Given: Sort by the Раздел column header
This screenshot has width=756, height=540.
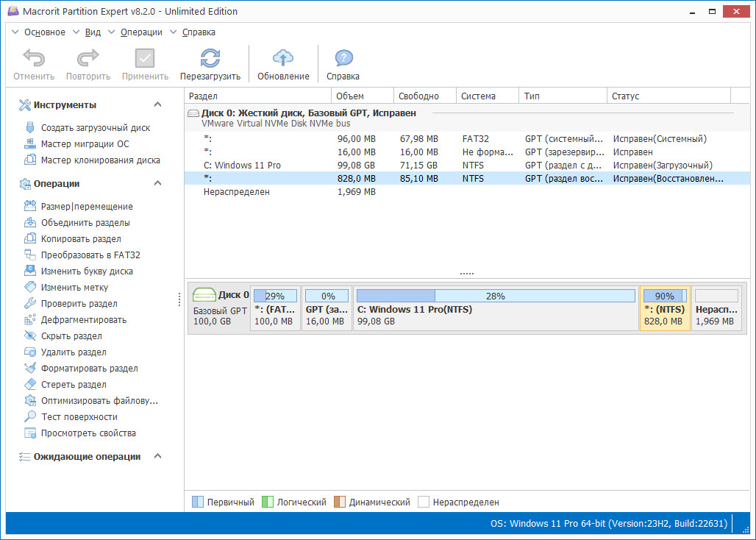Looking at the screenshot, I should 258,96.
